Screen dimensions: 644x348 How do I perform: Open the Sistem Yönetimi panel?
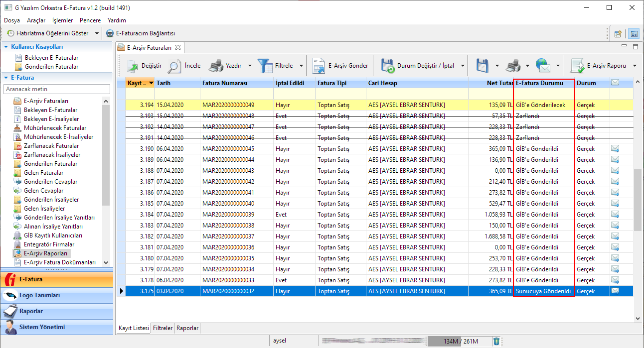click(42, 327)
